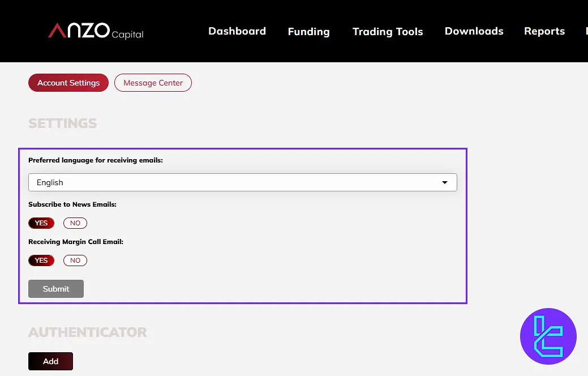Navigate to the Downloads page

coord(474,31)
